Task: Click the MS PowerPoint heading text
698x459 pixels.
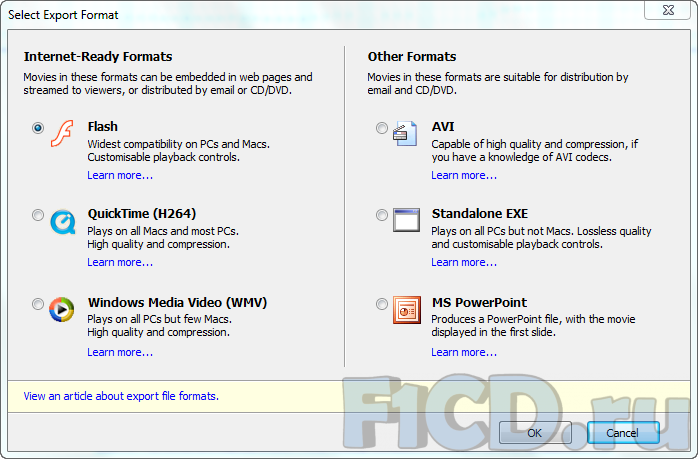Action: point(479,303)
